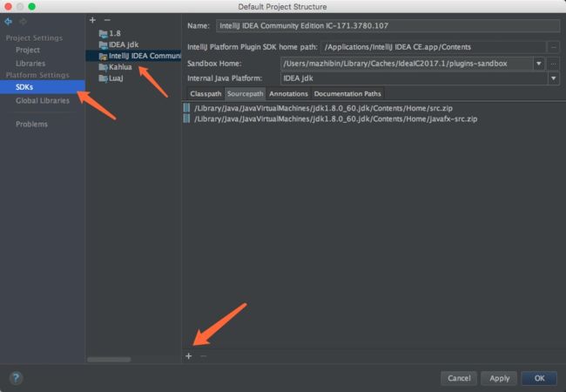Click the SDK Name input field
566x392 pixels.
tap(387, 25)
